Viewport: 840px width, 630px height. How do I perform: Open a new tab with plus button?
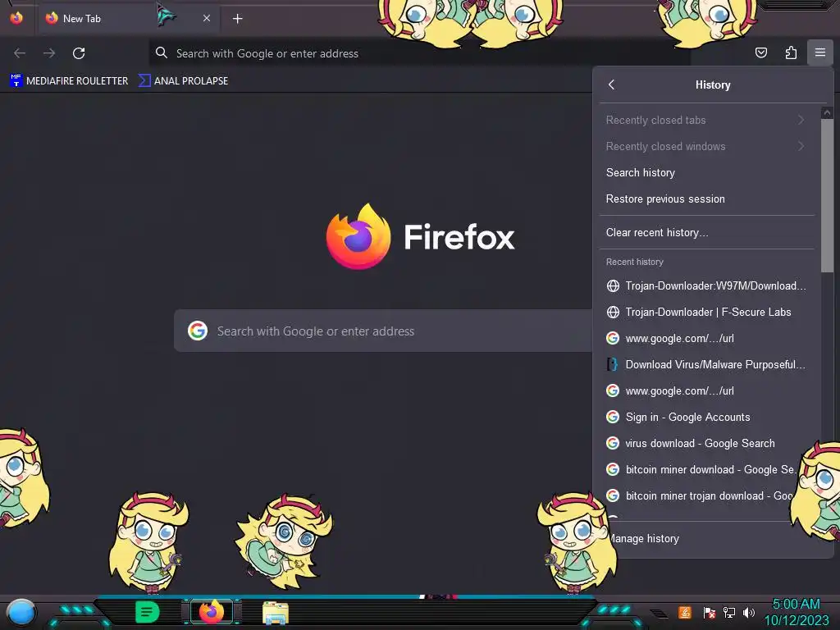click(237, 19)
